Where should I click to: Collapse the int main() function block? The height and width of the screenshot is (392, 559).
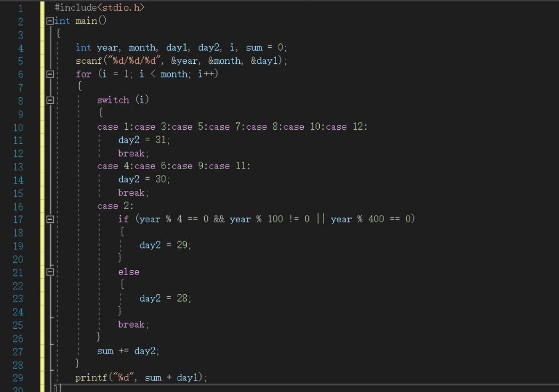click(50, 21)
